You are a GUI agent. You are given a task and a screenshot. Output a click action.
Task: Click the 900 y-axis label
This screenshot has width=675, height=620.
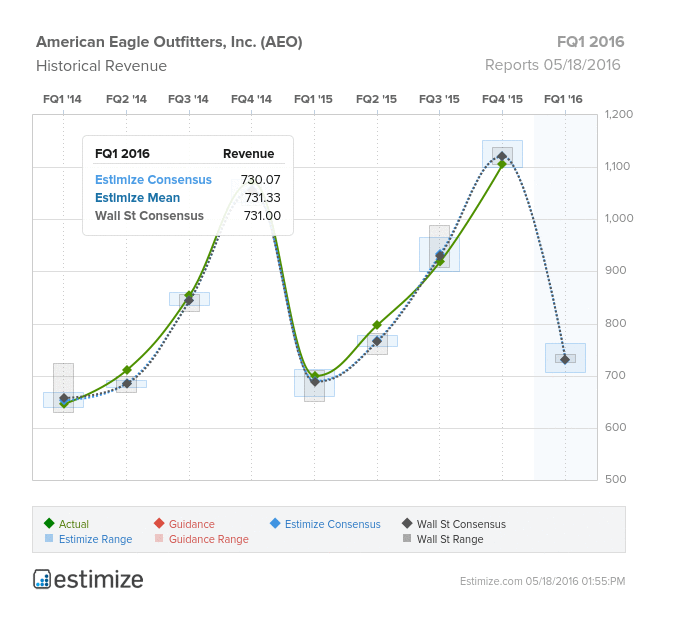616,270
